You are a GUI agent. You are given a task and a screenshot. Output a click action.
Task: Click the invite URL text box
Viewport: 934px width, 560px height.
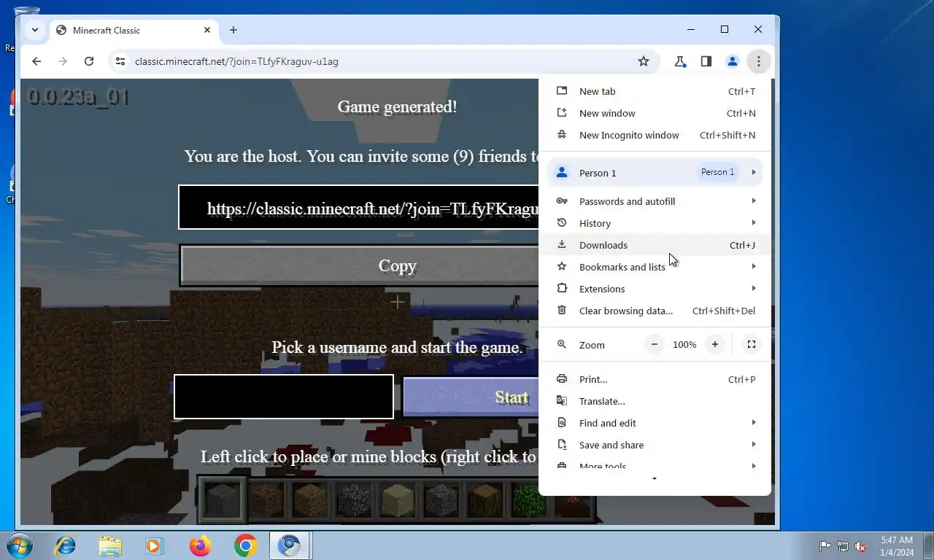pyautogui.click(x=358, y=207)
